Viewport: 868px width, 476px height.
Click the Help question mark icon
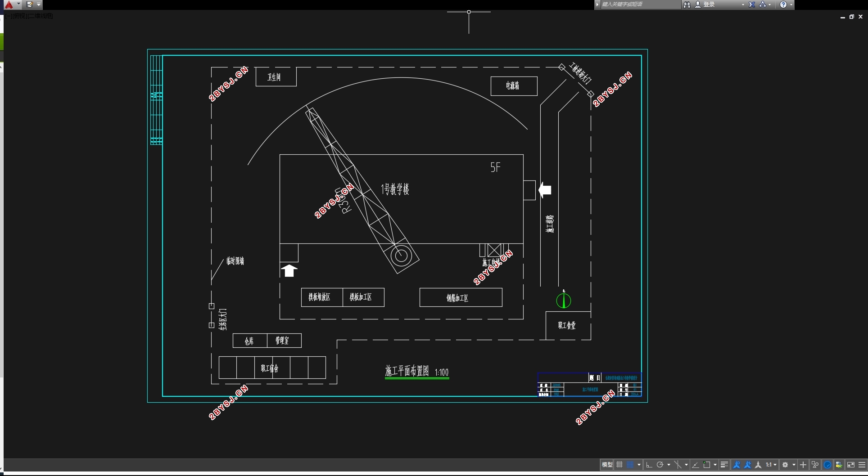pos(783,4)
